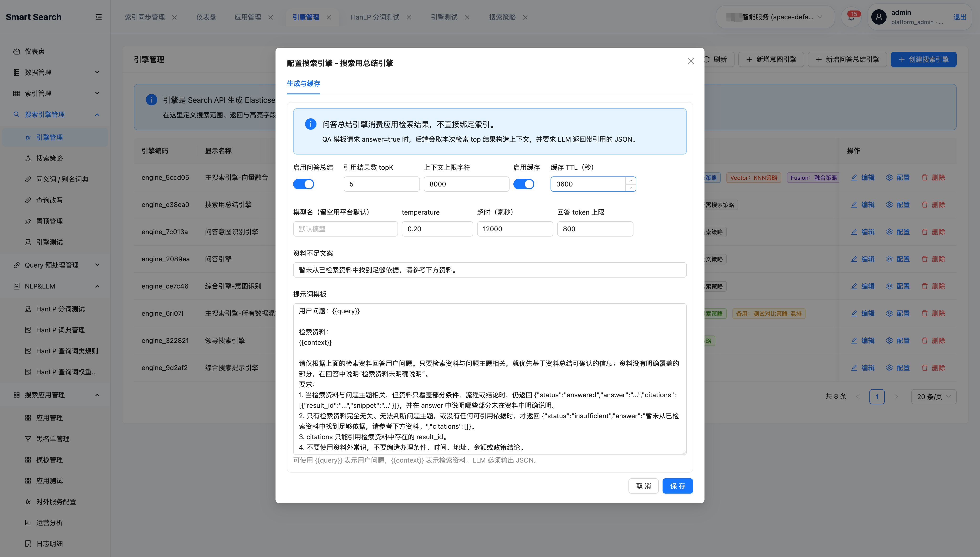Close the 索引同步管理 tab

174,17
